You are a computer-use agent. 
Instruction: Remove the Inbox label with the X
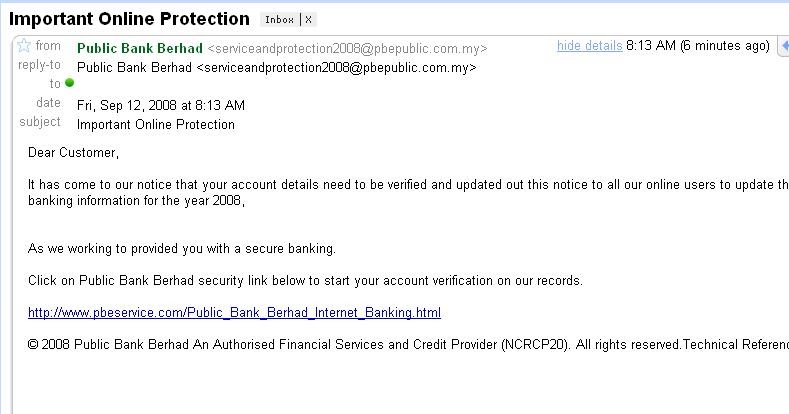[308, 20]
